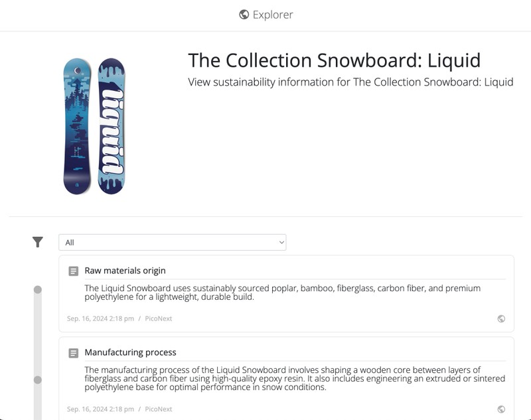Click the Explorer globe icon in header
Image resolution: width=531 pixels, height=420 pixels.
[244, 15]
